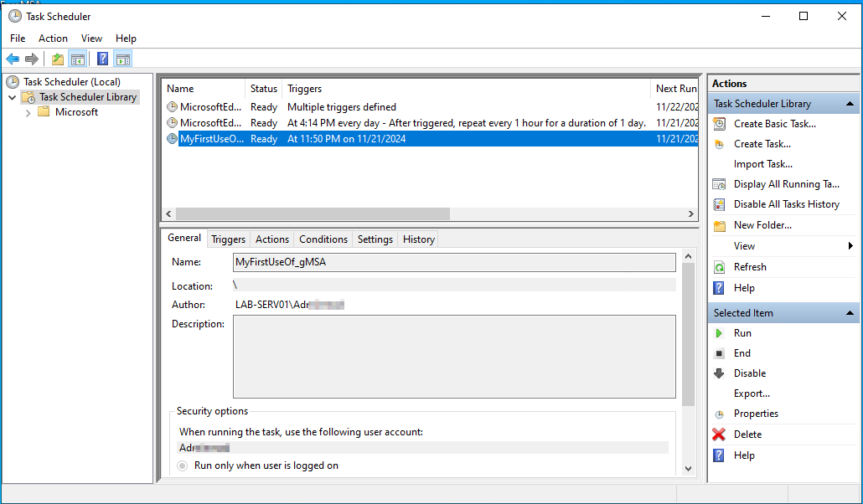
Task: Click Disable All Tasks History action
Action: coord(786,204)
